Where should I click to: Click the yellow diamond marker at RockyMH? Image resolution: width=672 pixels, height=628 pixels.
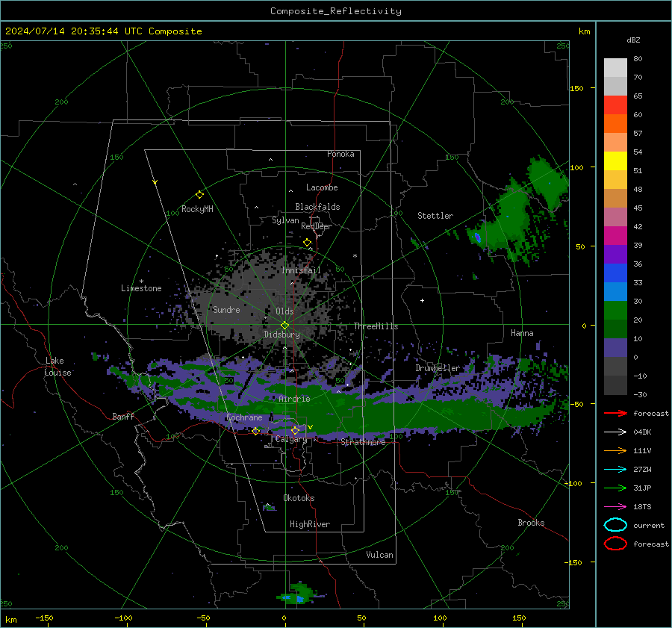click(x=199, y=195)
